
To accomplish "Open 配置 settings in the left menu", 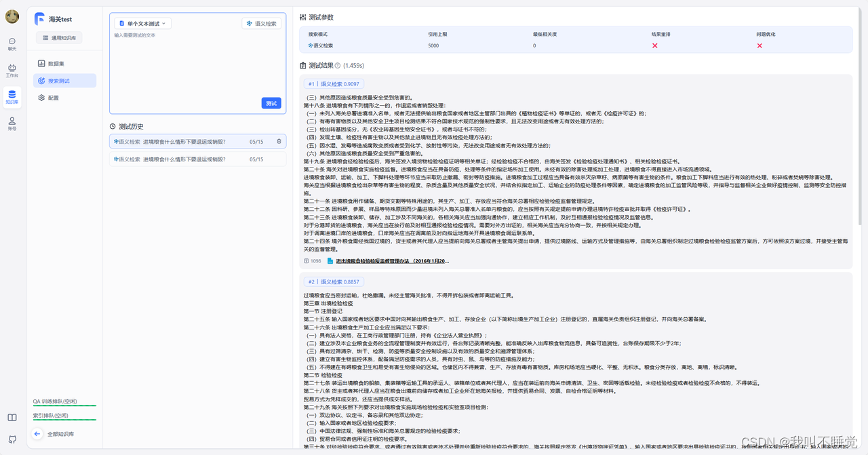I will coord(53,98).
